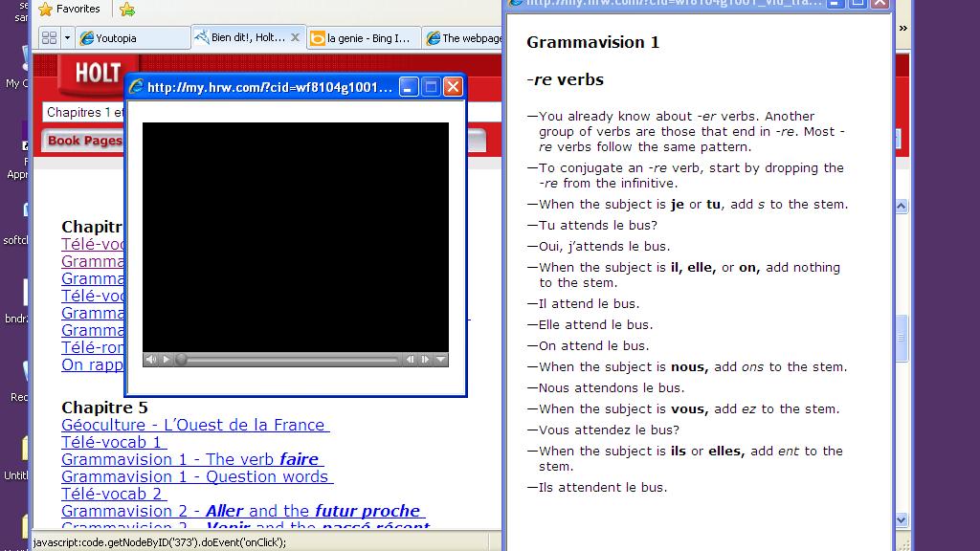Add current page to favorites via green arrow star

(125, 9)
